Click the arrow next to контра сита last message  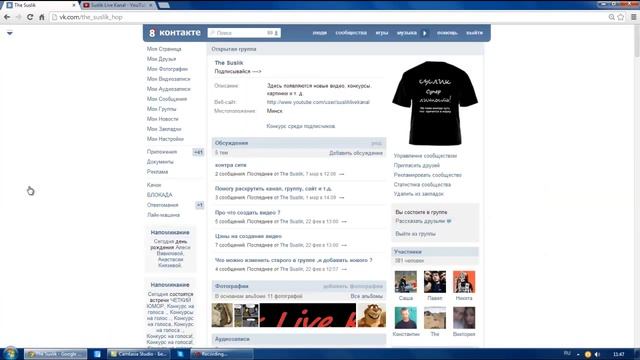coord(342,174)
